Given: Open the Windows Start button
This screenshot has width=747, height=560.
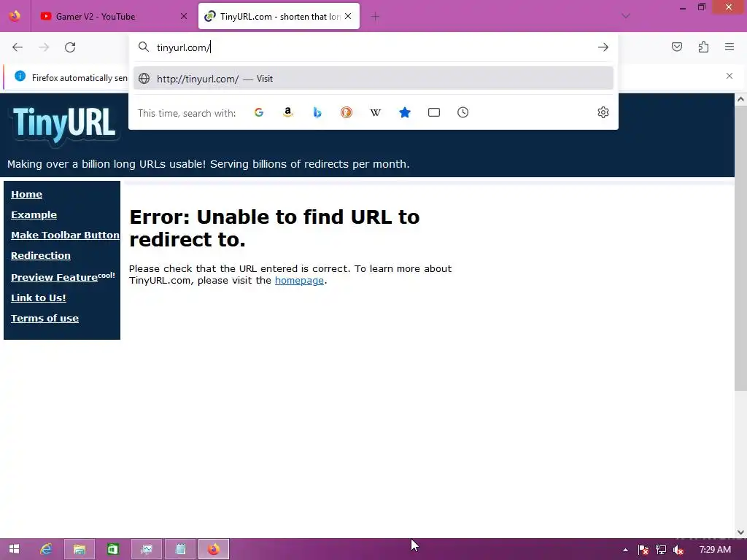Looking at the screenshot, I should pyautogui.click(x=14, y=549).
